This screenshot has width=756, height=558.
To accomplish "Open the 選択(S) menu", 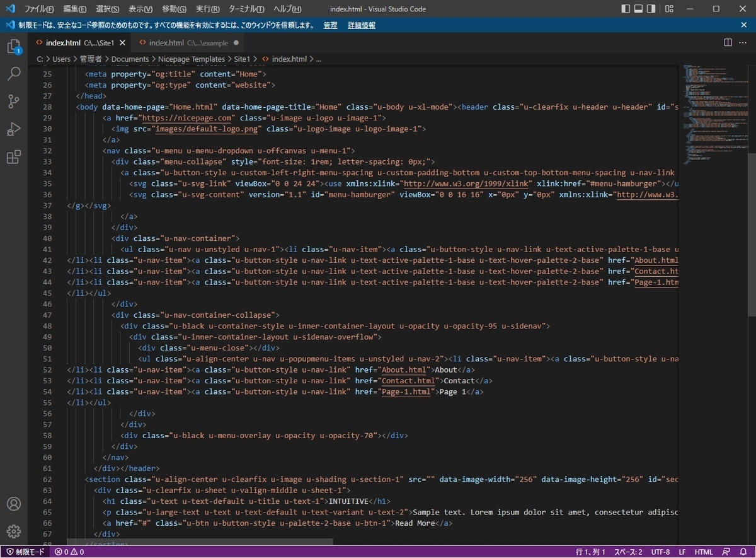I will click(107, 9).
